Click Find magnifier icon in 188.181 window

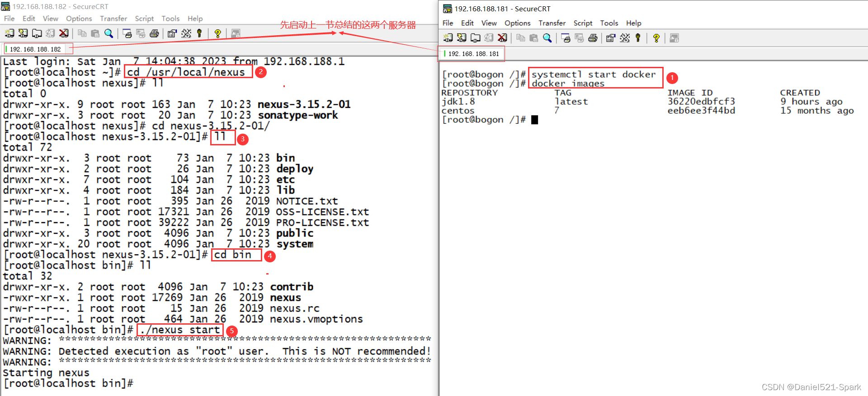[547, 38]
